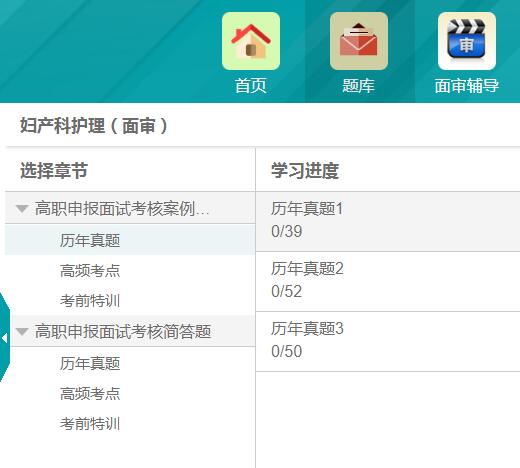Open the 历年真题3 progress entry

(388, 342)
